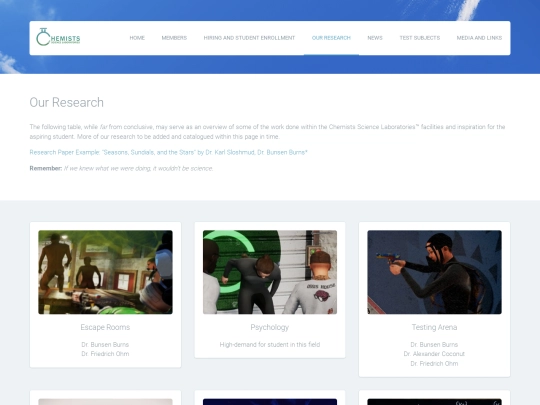Image resolution: width=540 pixels, height=405 pixels.
Task: Open the Seasons, Sundials research paper link
Action: (x=168, y=152)
